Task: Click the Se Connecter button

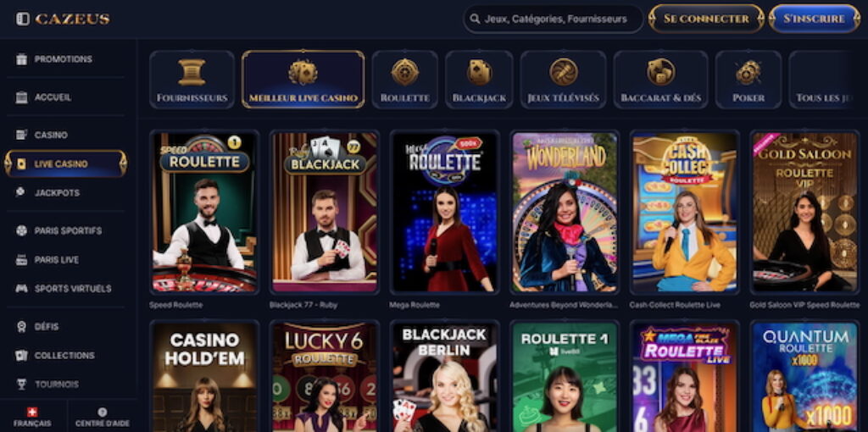Action: (706, 19)
